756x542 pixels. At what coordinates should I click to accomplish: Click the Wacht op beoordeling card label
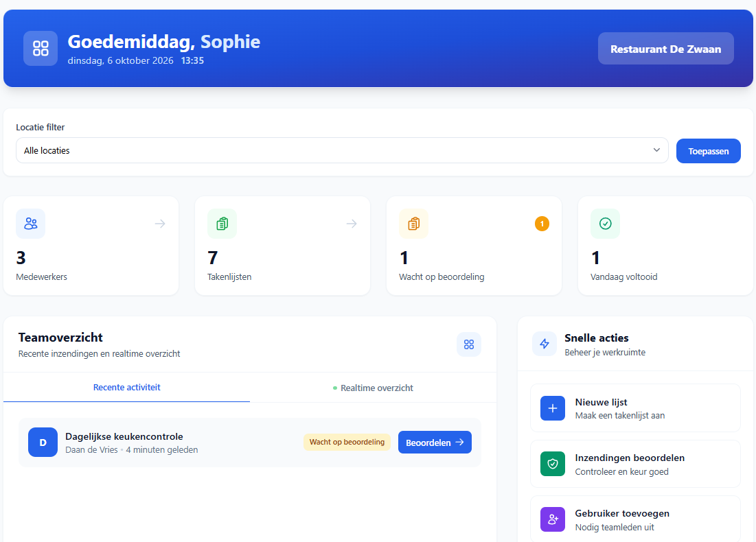pos(442,277)
